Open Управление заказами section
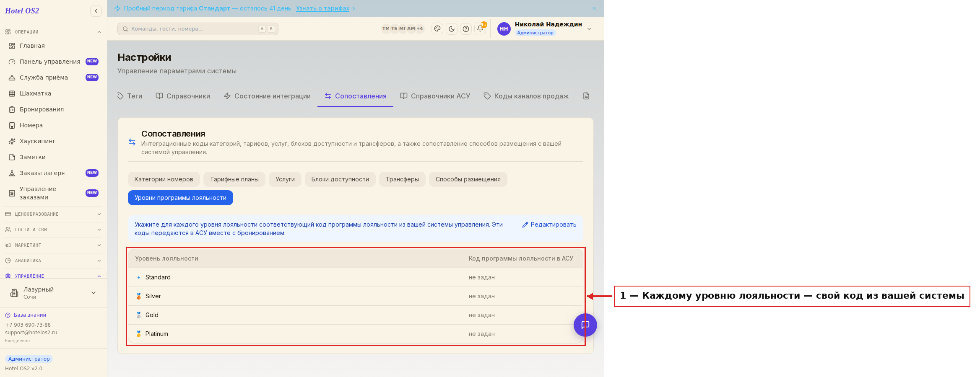Screen dimensions: 980x377 [x=53, y=193]
